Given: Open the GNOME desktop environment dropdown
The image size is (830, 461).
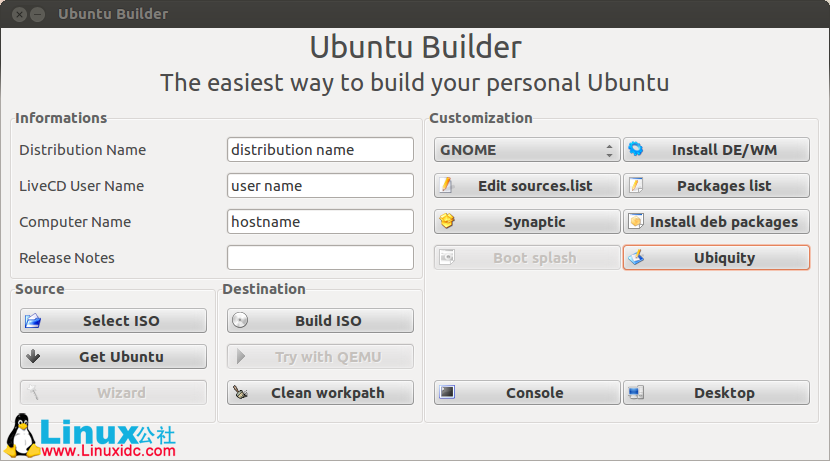Looking at the screenshot, I should click(x=527, y=150).
